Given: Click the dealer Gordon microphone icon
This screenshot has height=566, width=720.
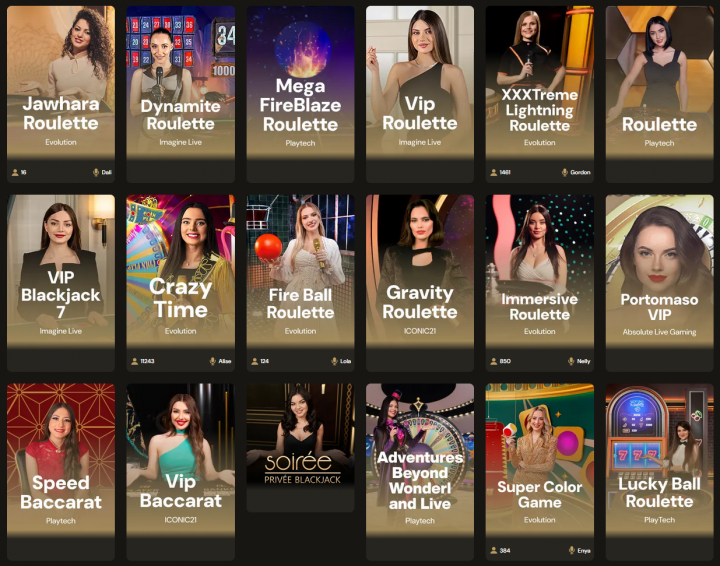Looking at the screenshot, I should [564, 173].
